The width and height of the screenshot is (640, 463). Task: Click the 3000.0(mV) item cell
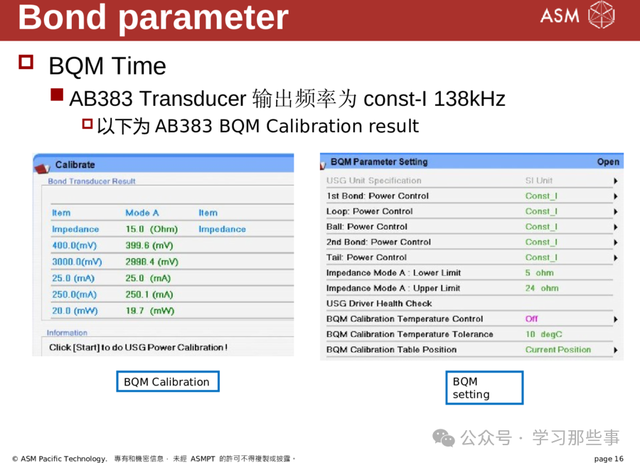[x=77, y=262]
